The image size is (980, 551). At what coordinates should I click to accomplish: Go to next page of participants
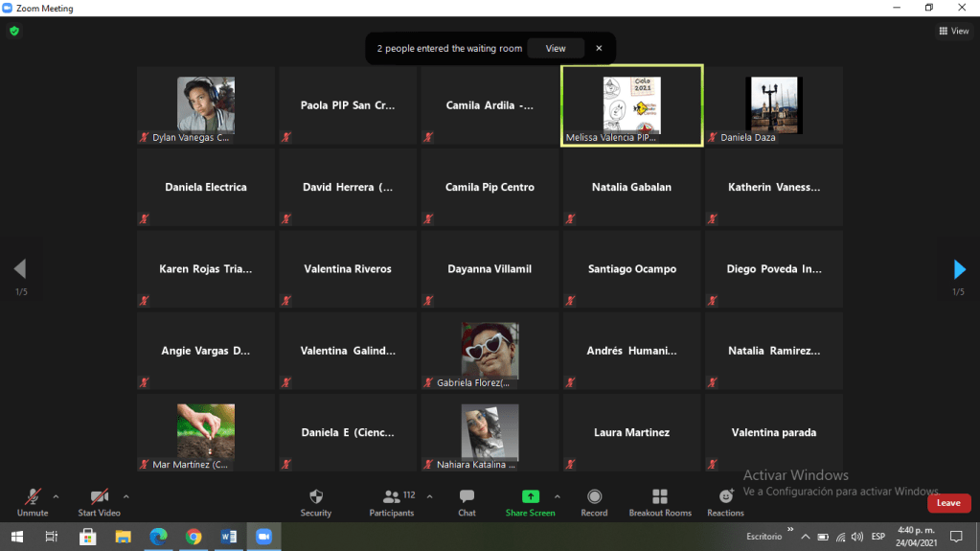click(x=959, y=269)
